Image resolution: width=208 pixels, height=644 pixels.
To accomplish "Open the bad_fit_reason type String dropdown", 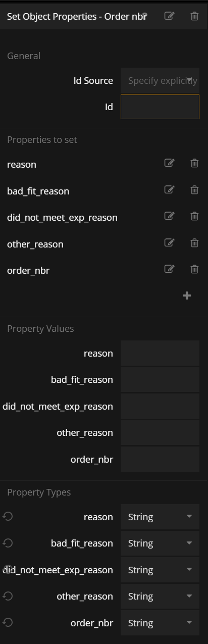I will (x=160, y=543).
